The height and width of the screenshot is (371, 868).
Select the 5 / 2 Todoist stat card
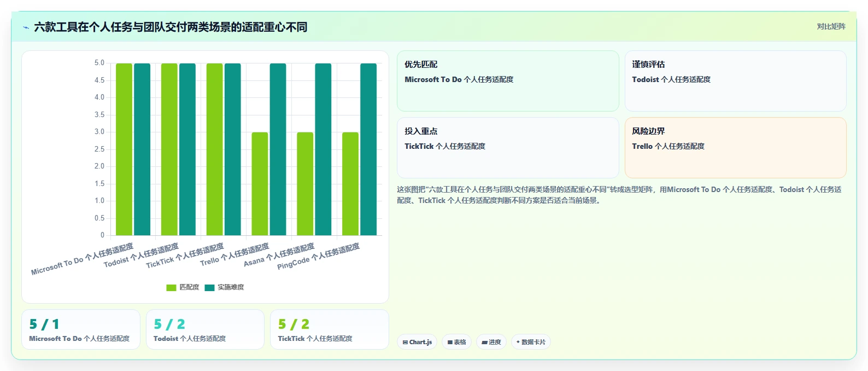click(205, 329)
